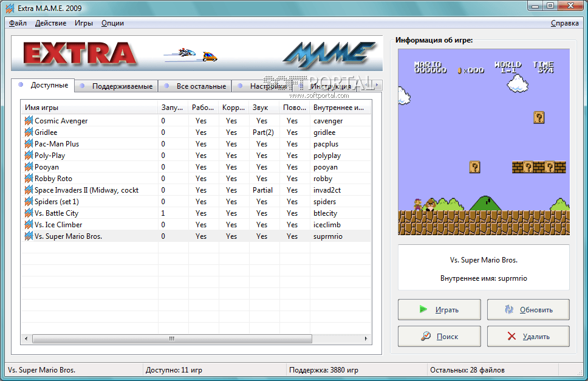Launch game with the Играть button
The width and height of the screenshot is (588, 381).
(x=439, y=309)
